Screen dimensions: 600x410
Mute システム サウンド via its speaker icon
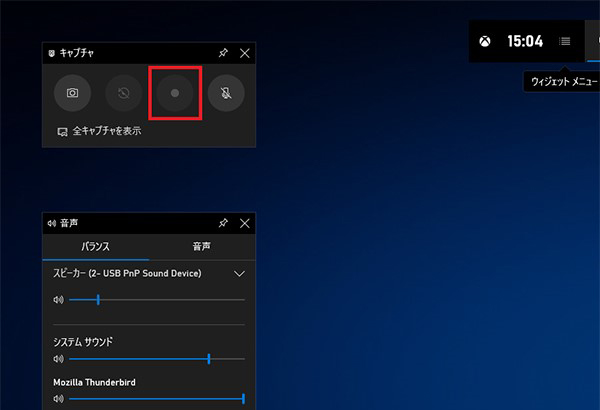coord(58,358)
